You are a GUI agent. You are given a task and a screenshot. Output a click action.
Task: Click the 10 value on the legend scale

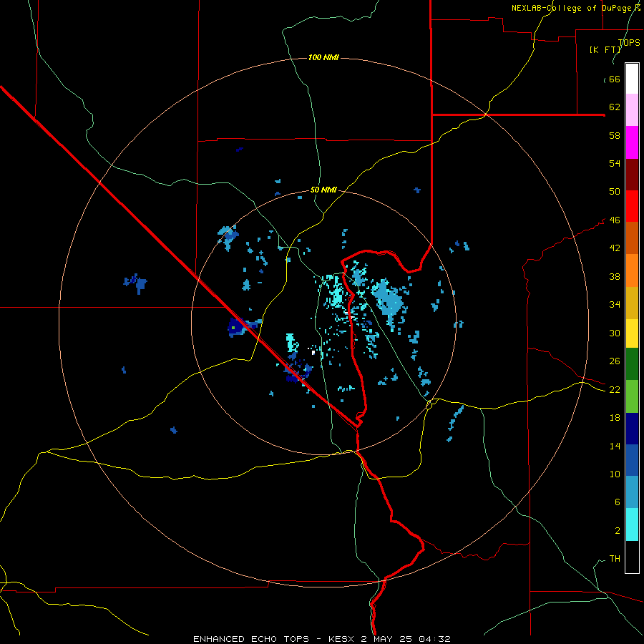pos(615,474)
